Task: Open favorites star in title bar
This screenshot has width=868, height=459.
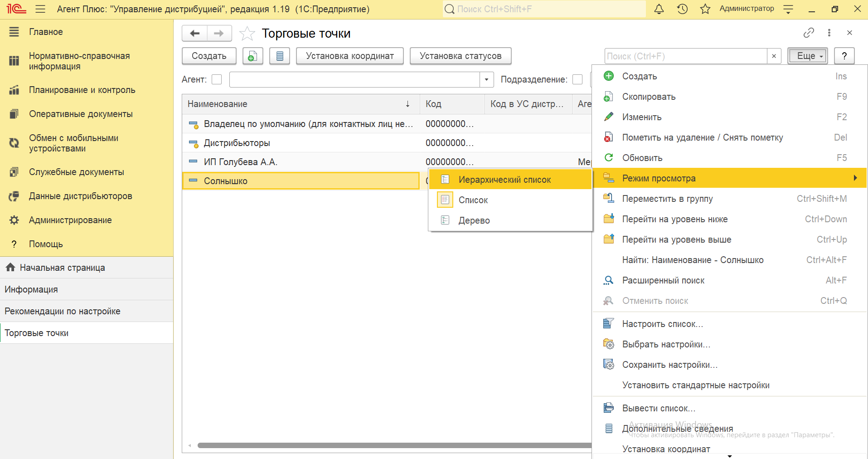Action: [x=705, y=9]
